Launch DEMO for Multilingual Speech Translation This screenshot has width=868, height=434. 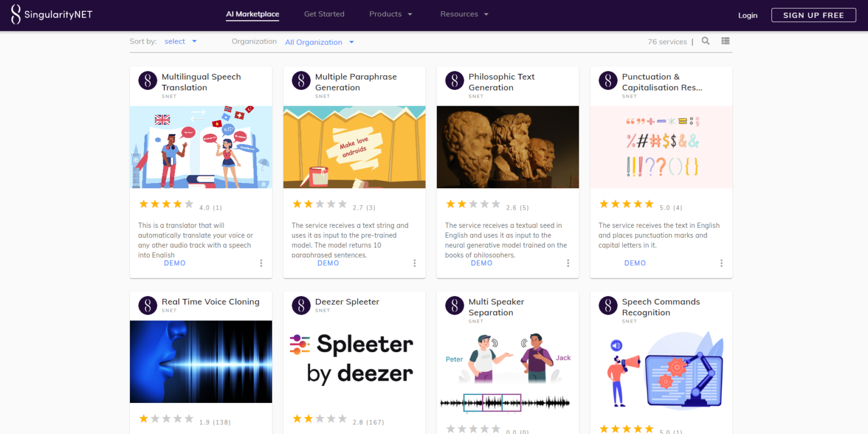[x=175, y=263]
